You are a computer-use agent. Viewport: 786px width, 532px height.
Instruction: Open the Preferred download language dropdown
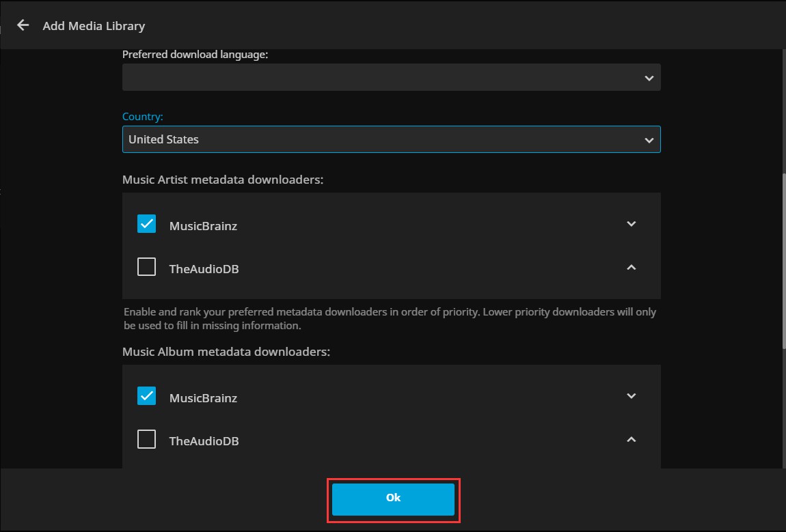click(391, 78)
